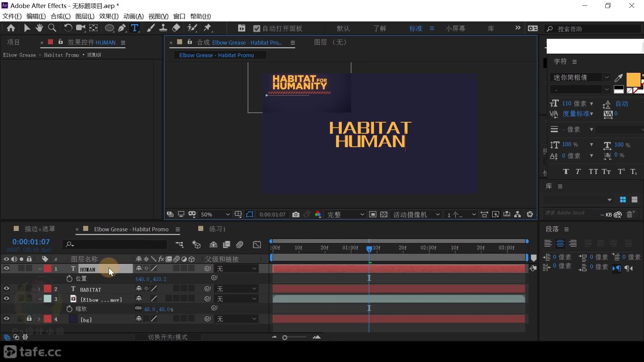Select the 小屏幕 workspace
Viewport: 644px width, 362px height.
455,28
